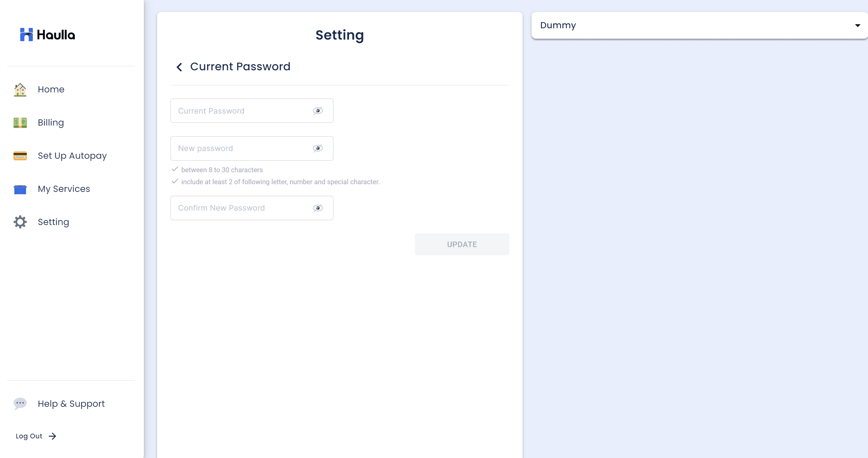Open the My Services menu item
This screenshot has width=868, height=458.
click(64, 189)
